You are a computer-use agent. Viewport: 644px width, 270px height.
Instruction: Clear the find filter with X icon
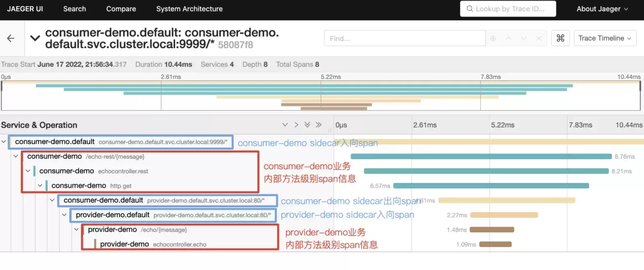point(539,38)
